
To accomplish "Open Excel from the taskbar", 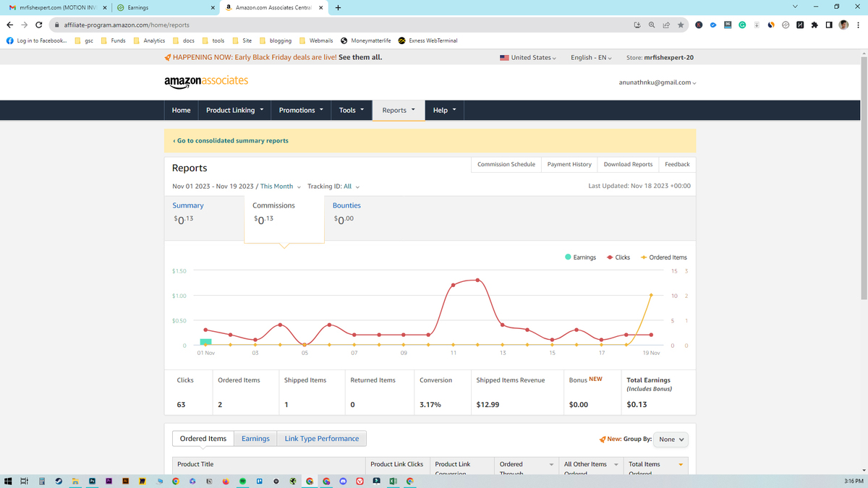I will click(393, 481).
